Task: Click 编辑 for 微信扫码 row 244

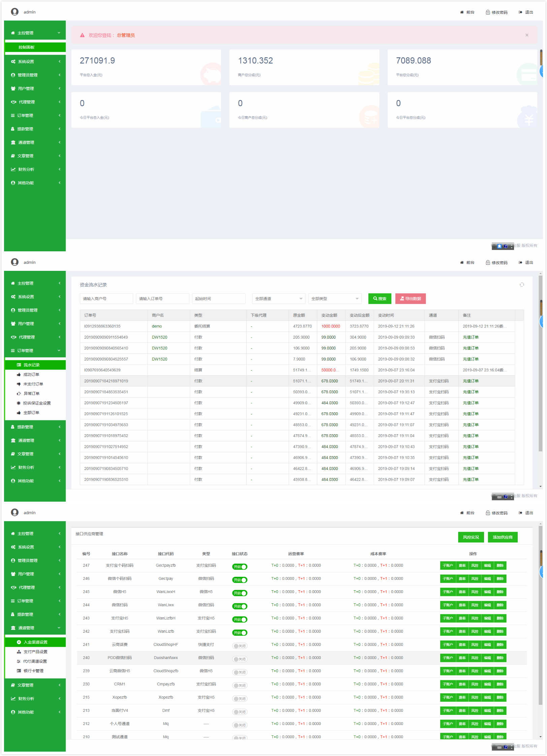Action: click(487, 605)
